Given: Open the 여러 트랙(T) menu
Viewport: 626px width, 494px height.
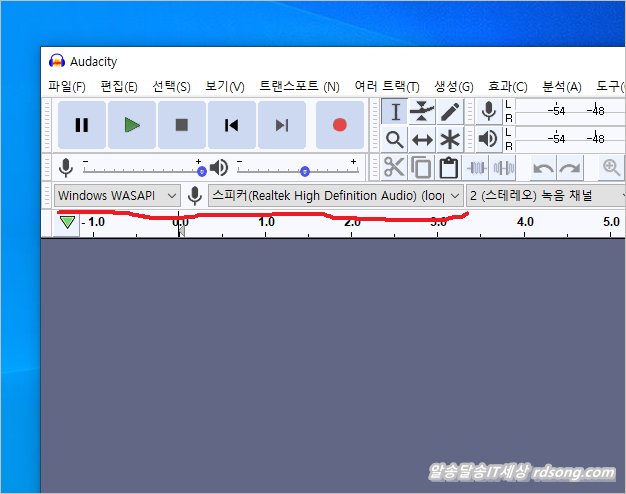Looking at the screenshot, I should click(387, 86).
